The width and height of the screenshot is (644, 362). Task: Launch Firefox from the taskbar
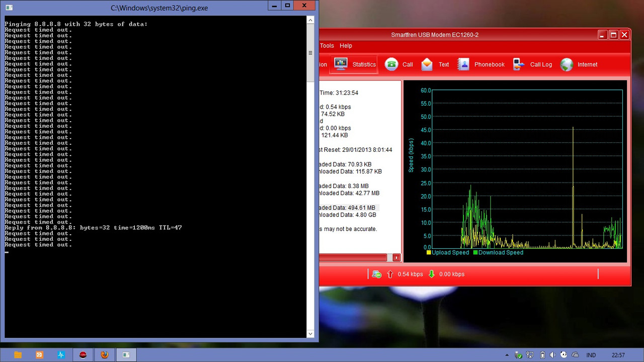(x=104, y=355)
